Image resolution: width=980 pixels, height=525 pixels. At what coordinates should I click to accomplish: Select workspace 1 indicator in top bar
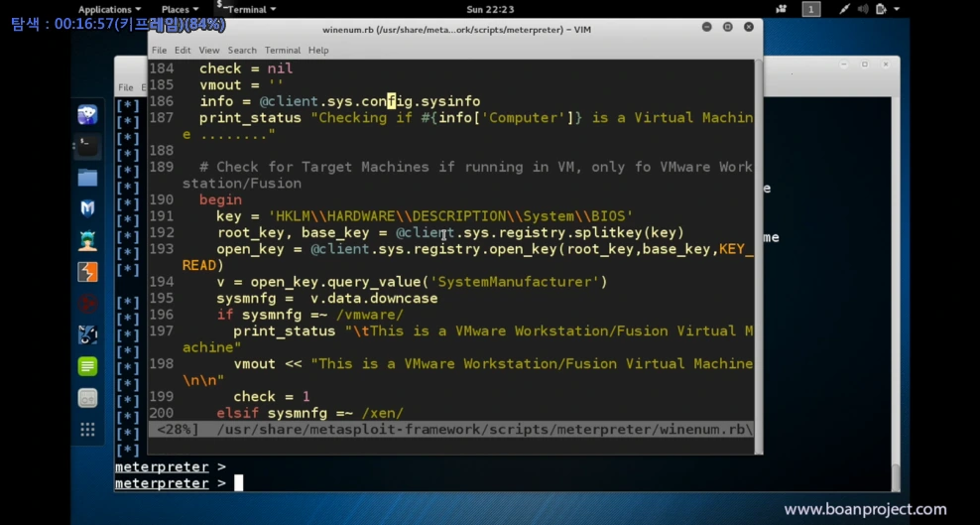(811, 9)
